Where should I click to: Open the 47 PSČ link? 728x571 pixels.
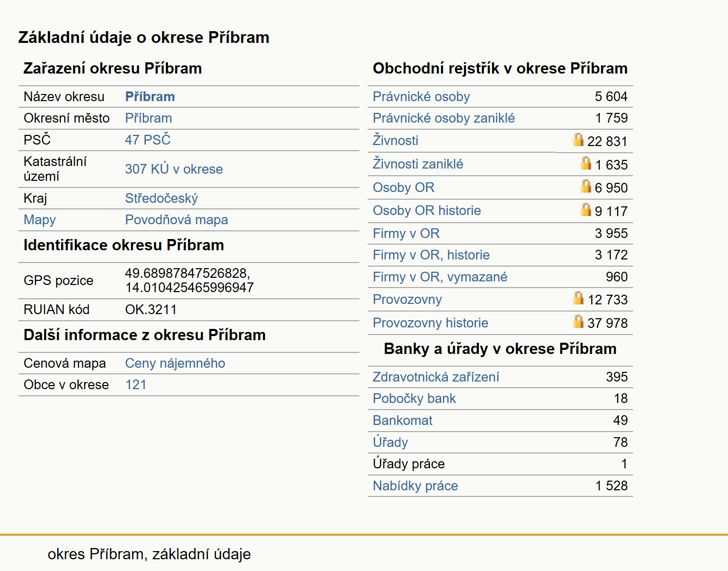[x=148, y=139]
